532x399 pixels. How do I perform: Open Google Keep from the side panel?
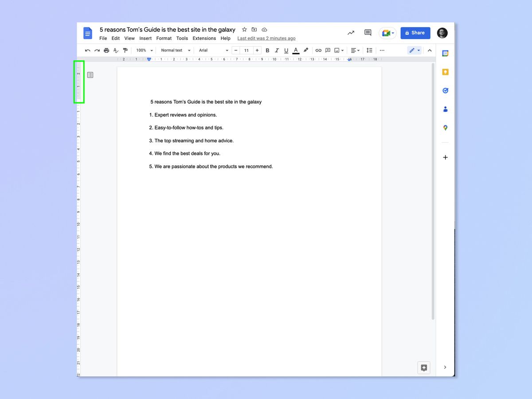pos(445,71)
